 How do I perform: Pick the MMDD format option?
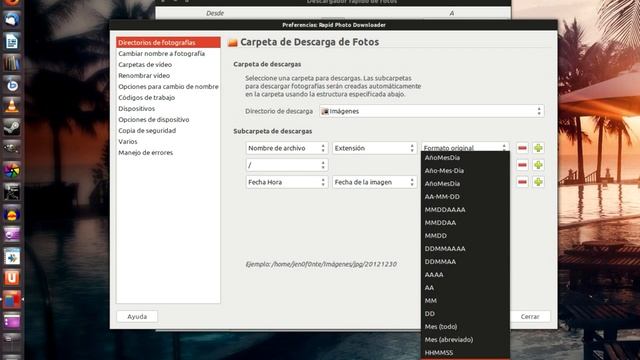(465, 236)
